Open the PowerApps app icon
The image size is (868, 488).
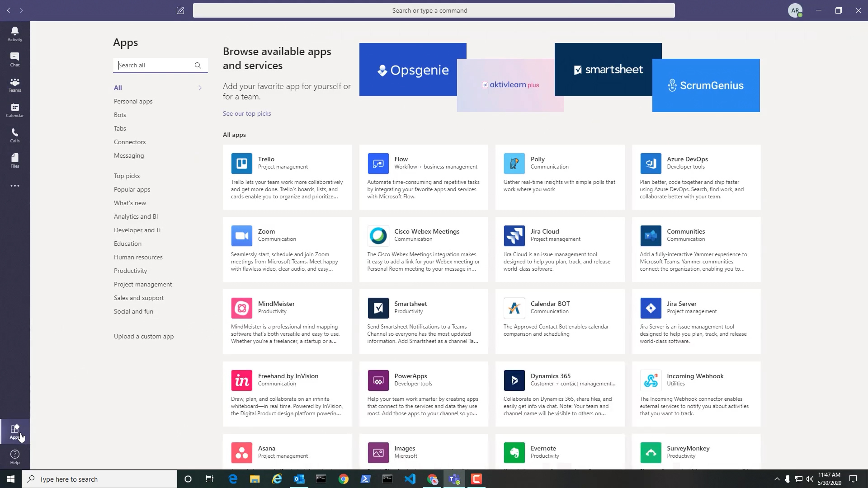click(x=378, y=380)
